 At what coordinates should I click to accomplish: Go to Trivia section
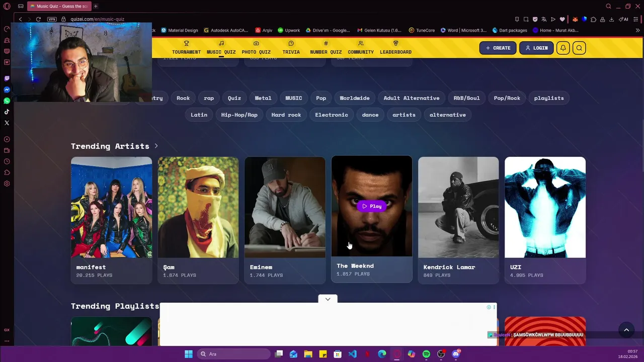[x=291, y=48]
